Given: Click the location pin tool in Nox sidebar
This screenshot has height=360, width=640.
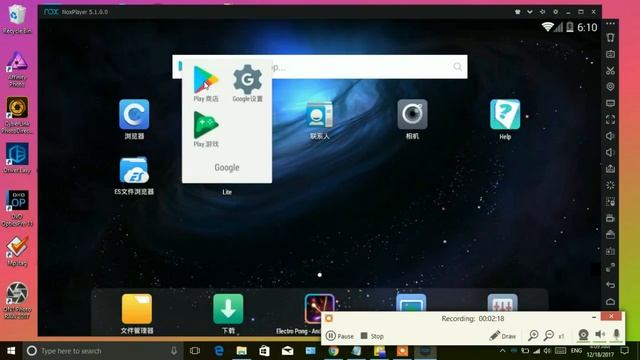Looking at the screenshot, I should 610,87.
